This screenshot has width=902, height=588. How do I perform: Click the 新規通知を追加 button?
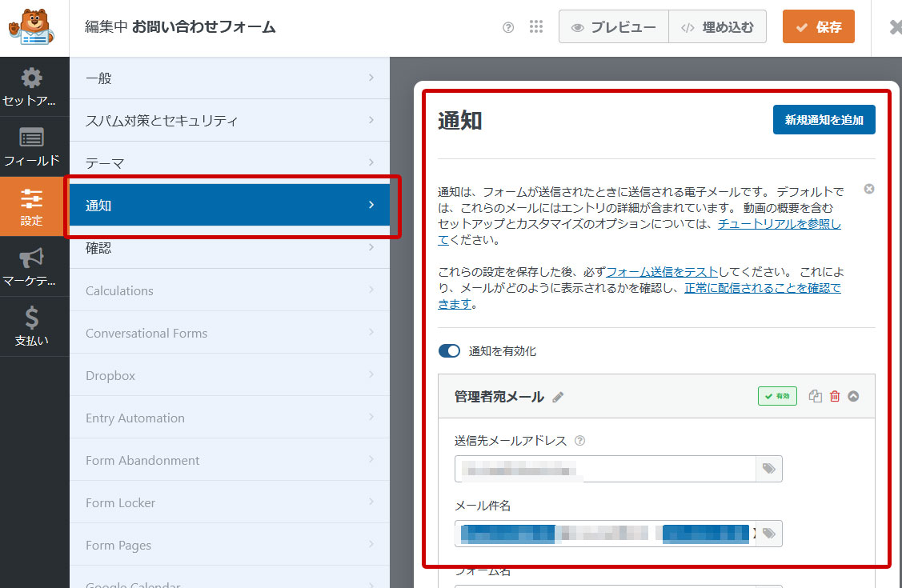[824, 120]
